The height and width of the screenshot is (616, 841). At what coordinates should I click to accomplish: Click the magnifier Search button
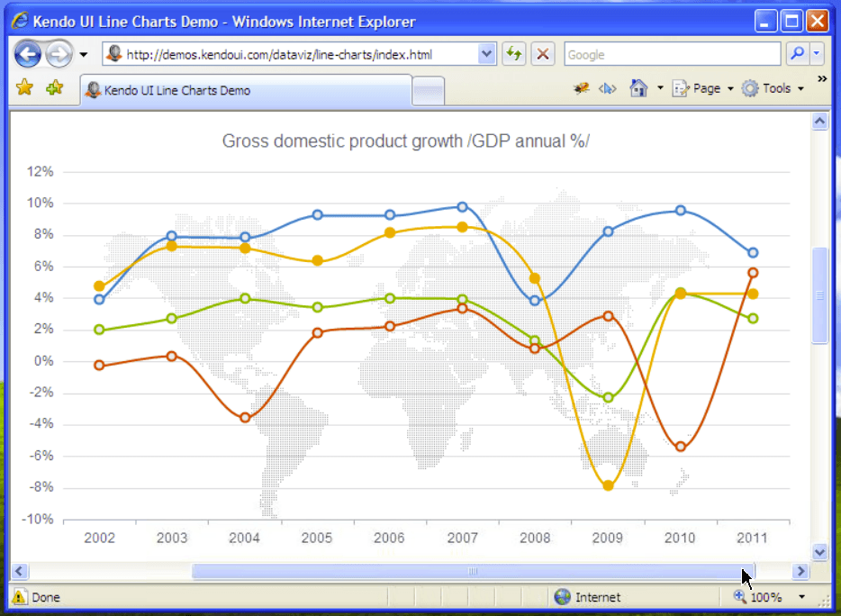pos(797,54)
